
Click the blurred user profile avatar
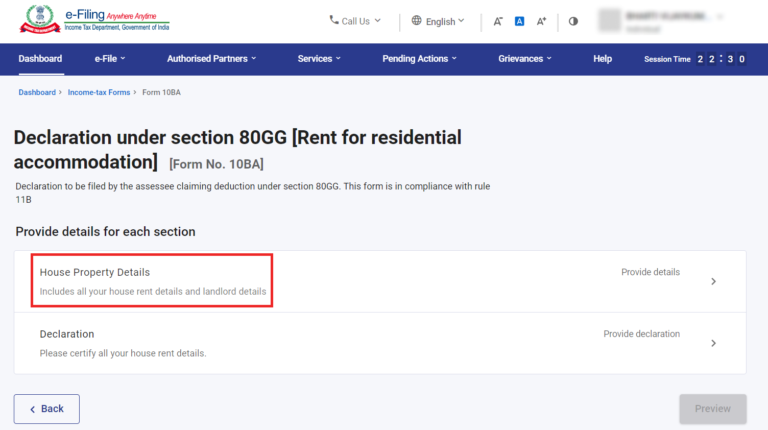(607, 21)
